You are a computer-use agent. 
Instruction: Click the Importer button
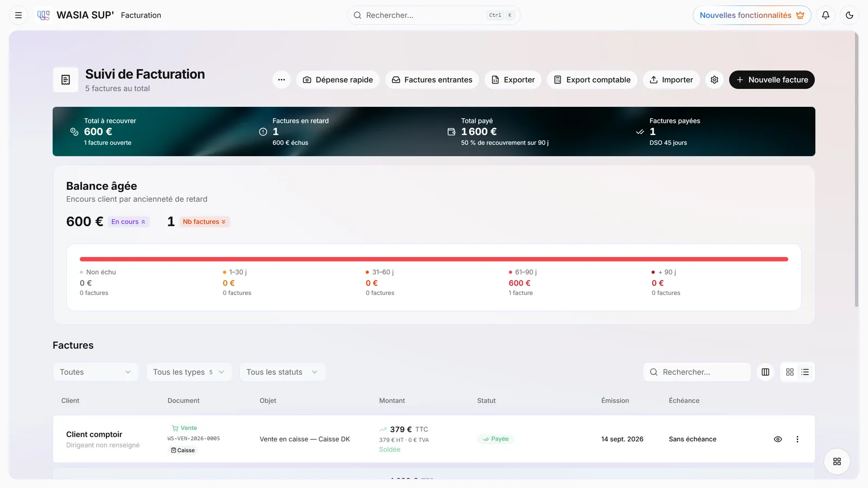672,80
